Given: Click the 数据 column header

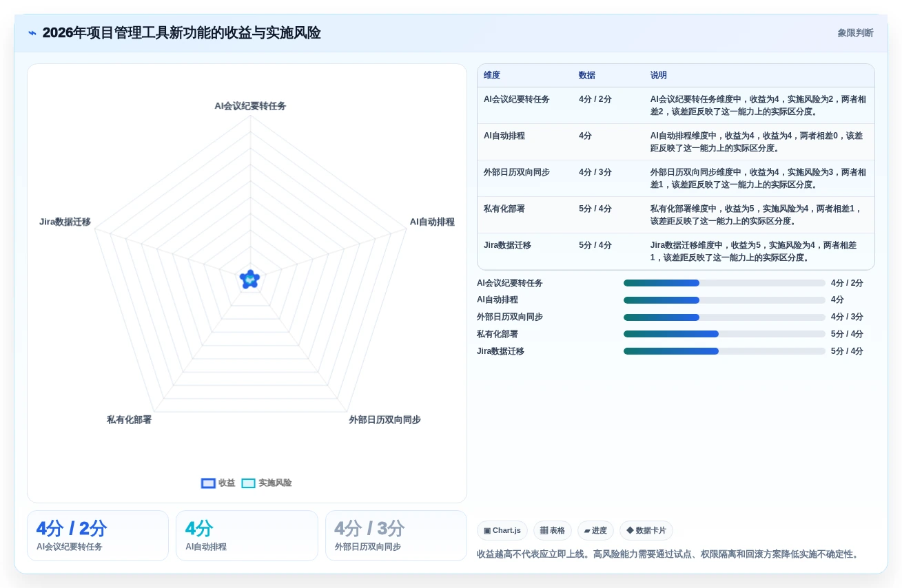Looking at the screenshot, I should 587,76.
